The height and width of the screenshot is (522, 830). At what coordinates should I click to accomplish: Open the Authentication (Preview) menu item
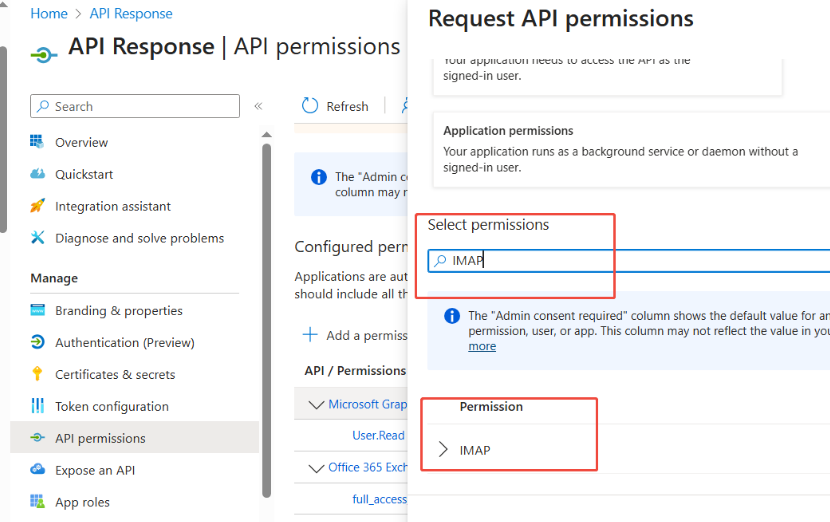point(125,342)
